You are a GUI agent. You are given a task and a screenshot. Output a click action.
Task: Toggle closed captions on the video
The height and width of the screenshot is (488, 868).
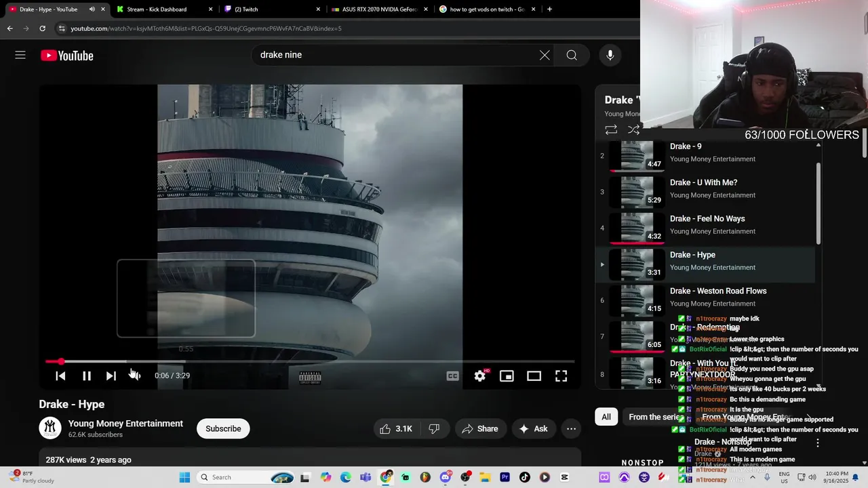[x=452, y=375]
